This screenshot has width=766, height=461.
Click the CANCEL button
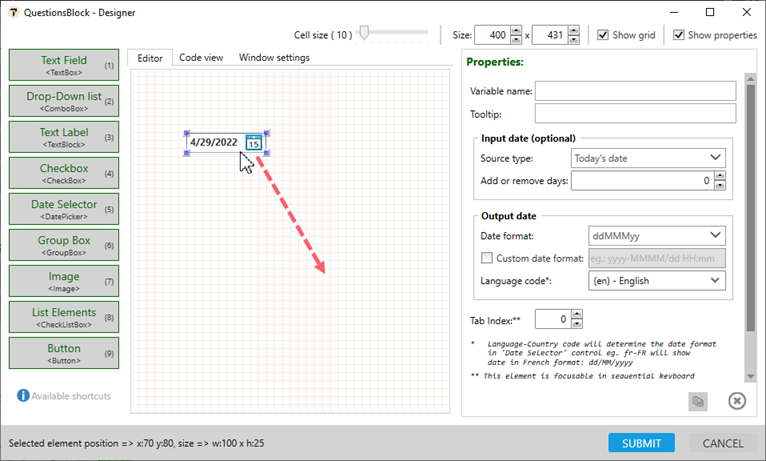[722, 443]
